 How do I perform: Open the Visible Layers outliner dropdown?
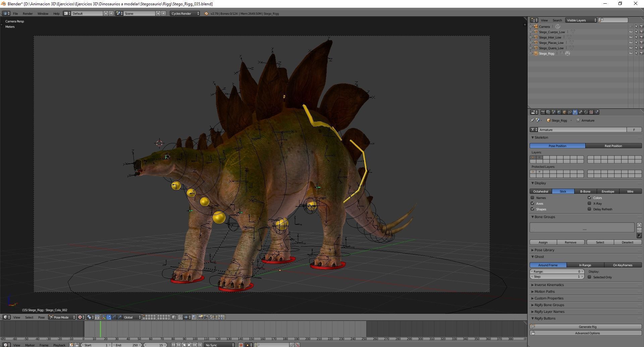pos(581,20)
